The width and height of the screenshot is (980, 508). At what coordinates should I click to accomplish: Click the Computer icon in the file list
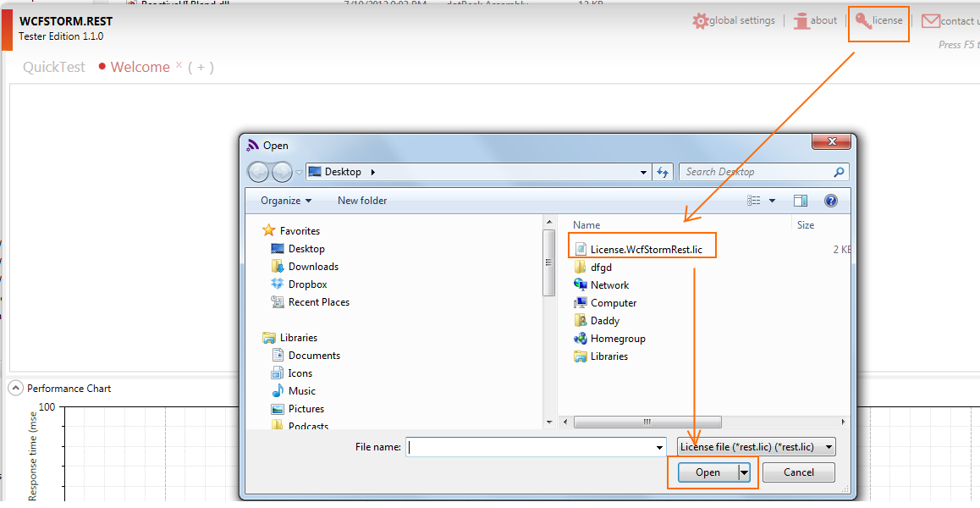(x=580, y=303)
